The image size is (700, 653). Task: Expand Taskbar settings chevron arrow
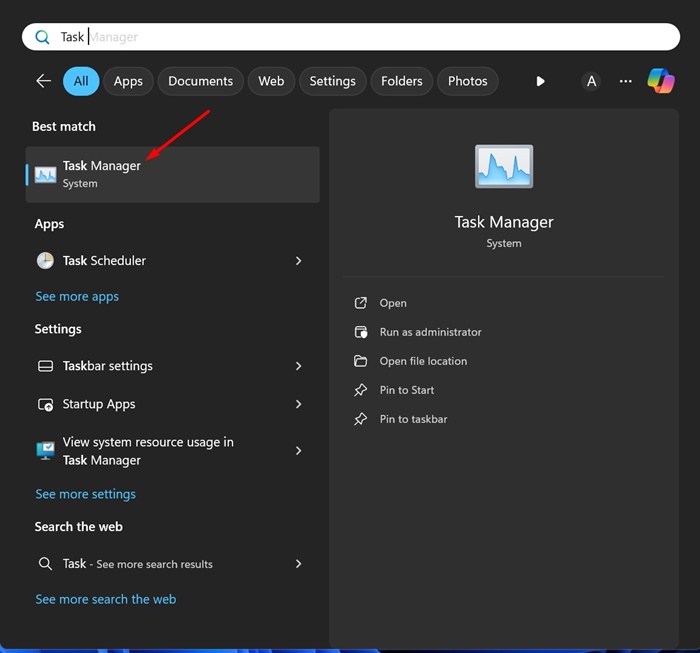(x=298, y=366)
